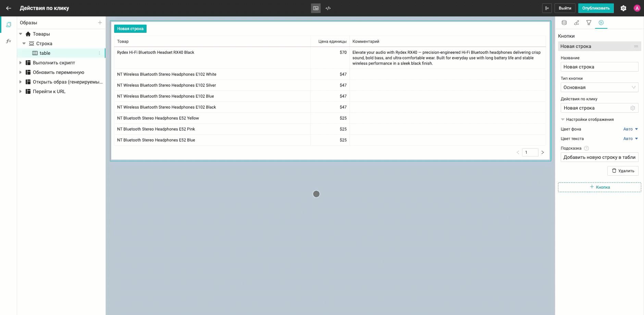This screenshot has width=644, height=315.
Task: Open the functions (fx) sidebar panel
Action: (9, 41)
